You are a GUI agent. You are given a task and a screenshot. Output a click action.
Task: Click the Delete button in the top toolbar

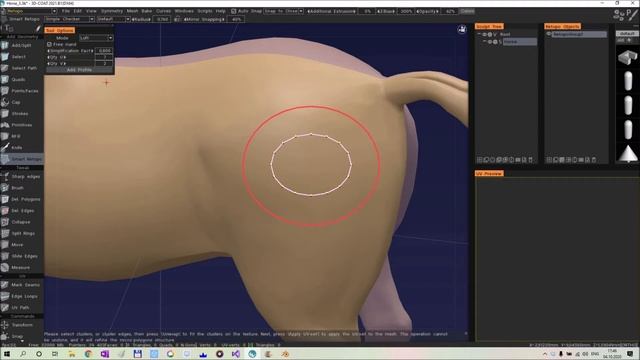pos(467,11)
